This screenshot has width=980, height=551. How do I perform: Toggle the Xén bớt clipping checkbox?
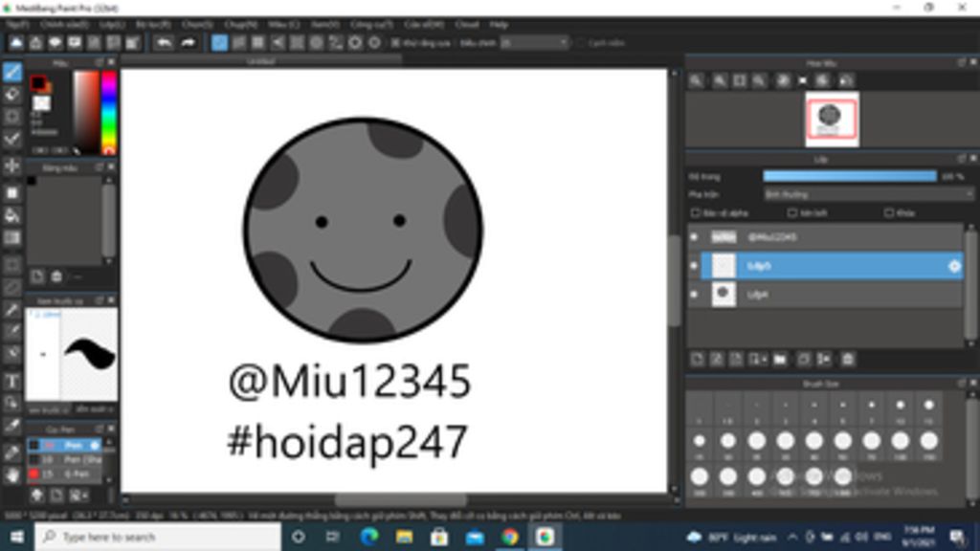point(791,213)
